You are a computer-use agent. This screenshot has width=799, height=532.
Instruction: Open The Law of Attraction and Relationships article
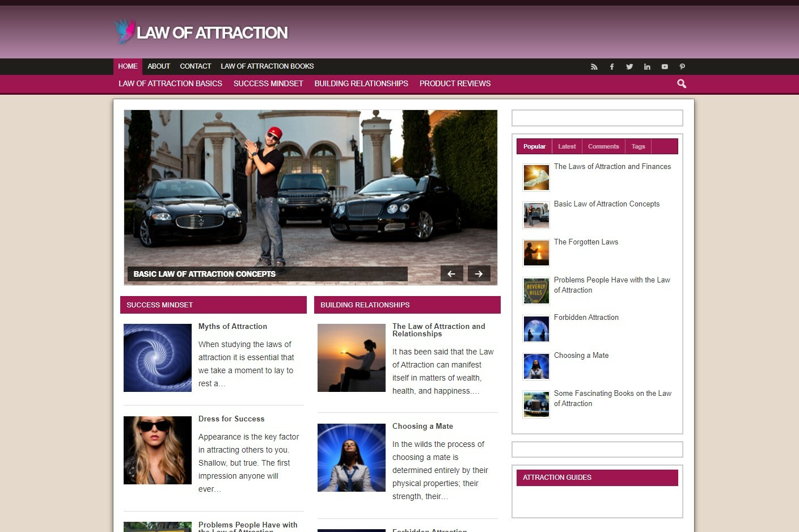click(x=439, y=330)
